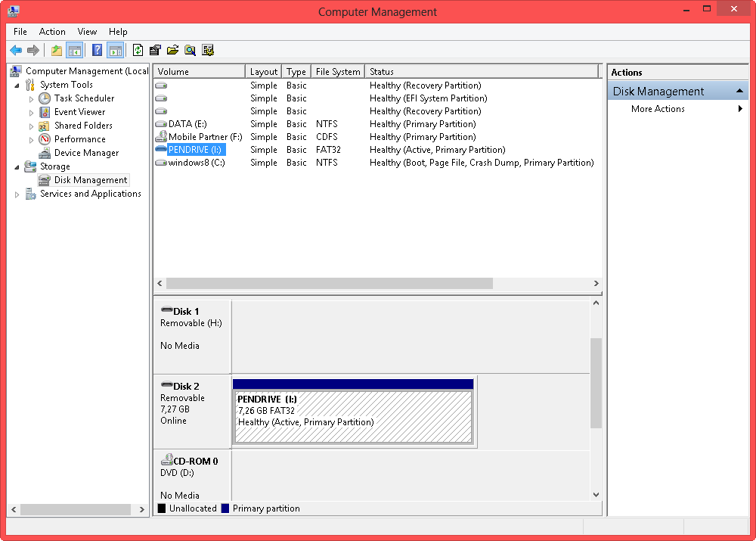This screenshot has width=756, height=541.
Task: Click tree pane scrollbar right arrow
Action: (x=142, y=510)
